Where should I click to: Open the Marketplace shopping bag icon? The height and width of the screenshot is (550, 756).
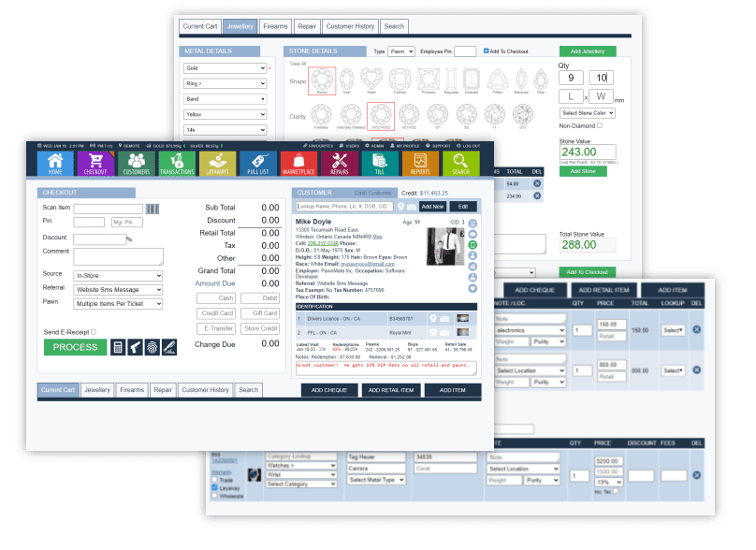coord(298,164)
